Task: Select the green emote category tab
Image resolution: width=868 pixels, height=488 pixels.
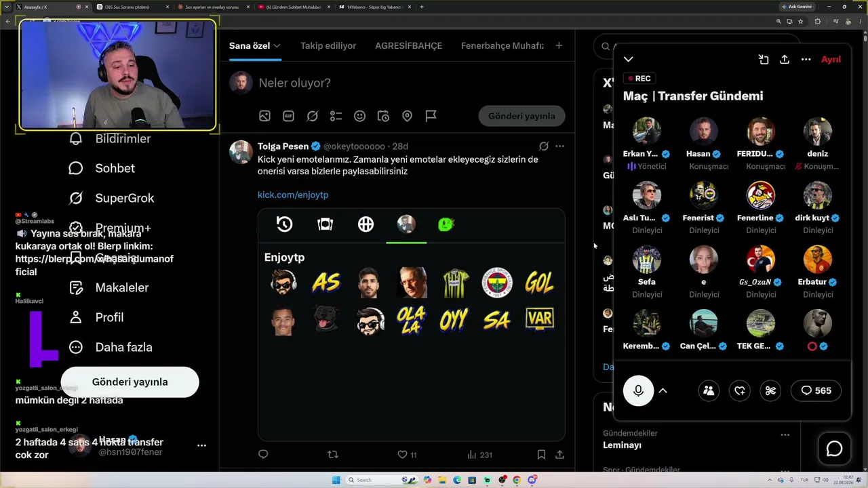Action: pyautogui.click(x=446, y=224)
